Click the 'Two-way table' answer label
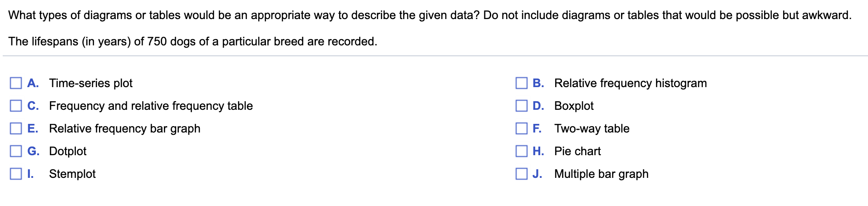Viewport: 868px width, 206px height. [x=592, y=129]
